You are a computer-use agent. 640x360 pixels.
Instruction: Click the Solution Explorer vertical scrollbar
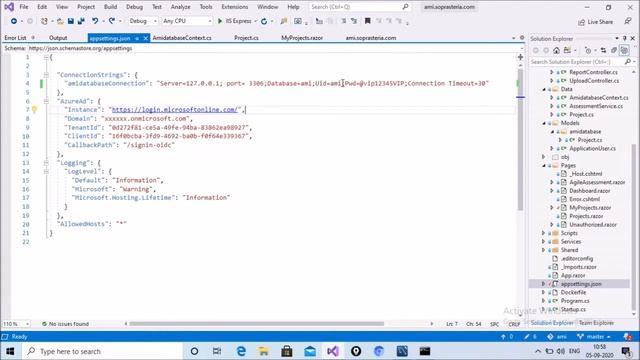[633, 227]
